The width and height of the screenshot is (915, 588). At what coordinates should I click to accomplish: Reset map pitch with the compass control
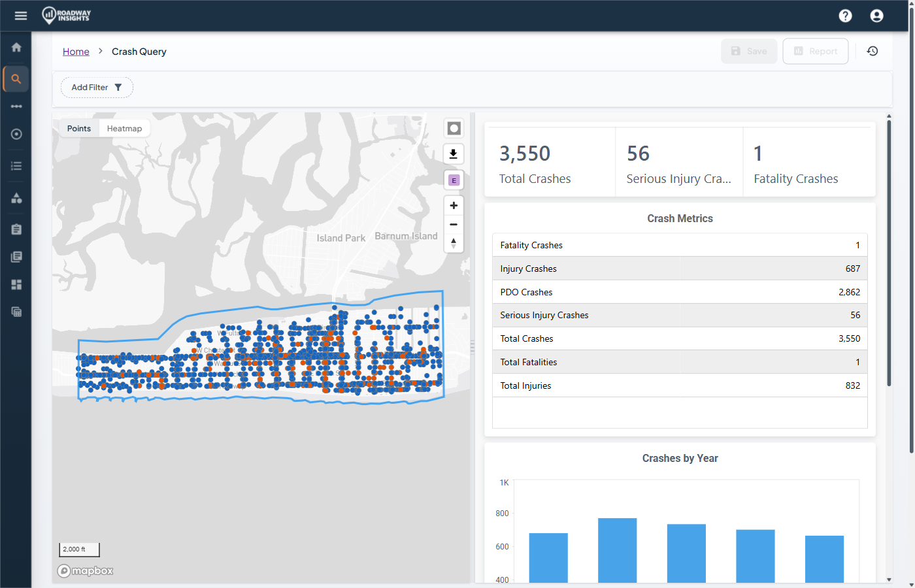454,242
